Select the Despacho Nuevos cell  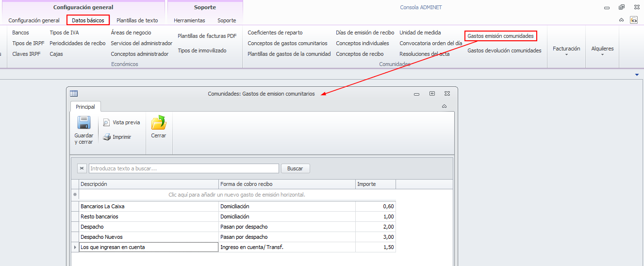click(149, 237)
